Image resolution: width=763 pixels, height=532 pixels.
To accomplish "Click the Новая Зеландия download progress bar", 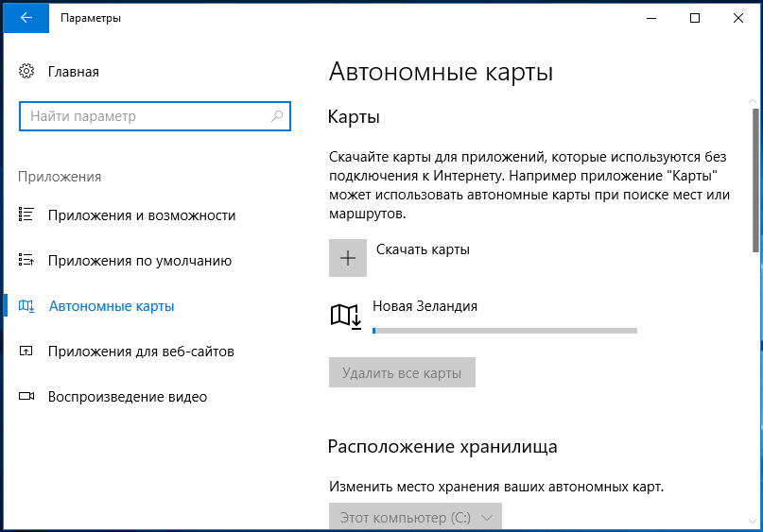I will [505, 331].
